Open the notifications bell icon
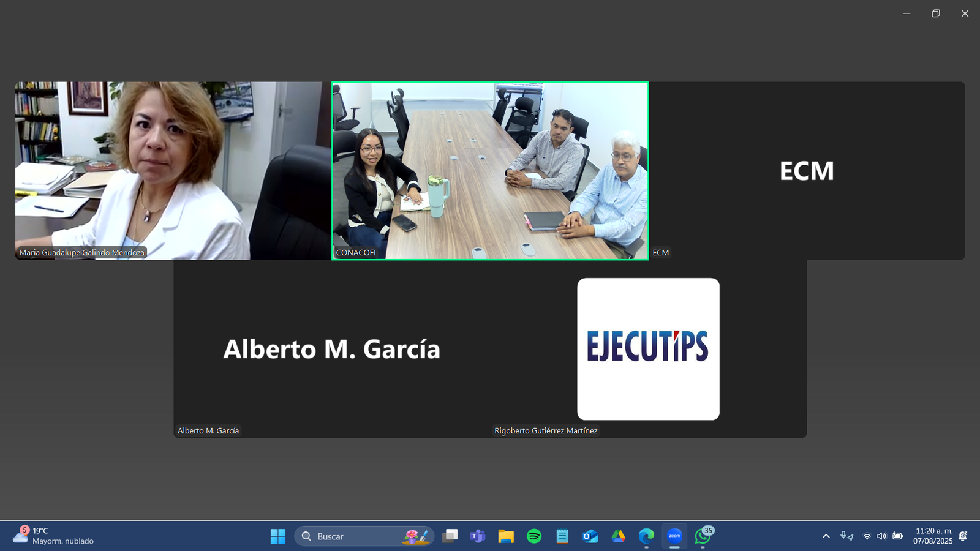This screenshot has height=551, width=980. pos(963,536)
